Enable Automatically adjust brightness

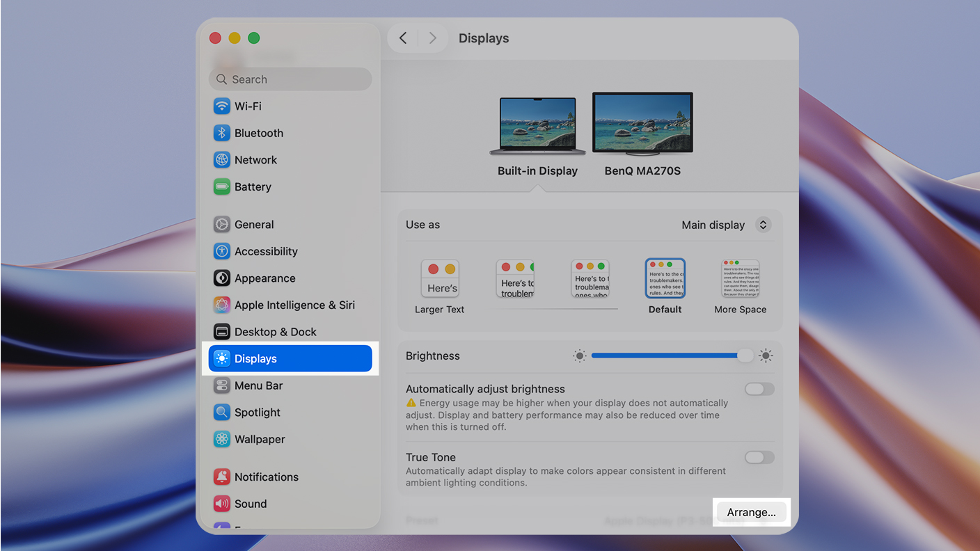[x=759, y=390]
